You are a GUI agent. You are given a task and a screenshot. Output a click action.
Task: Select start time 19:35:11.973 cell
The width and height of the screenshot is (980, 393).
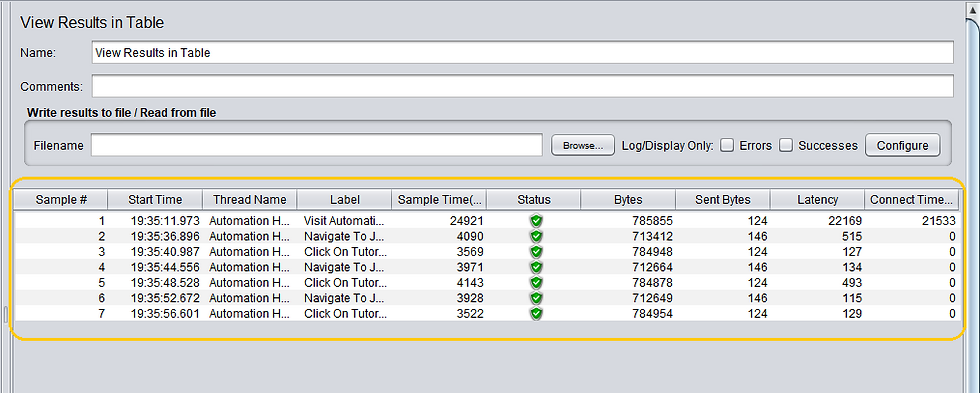pos(164,221)
